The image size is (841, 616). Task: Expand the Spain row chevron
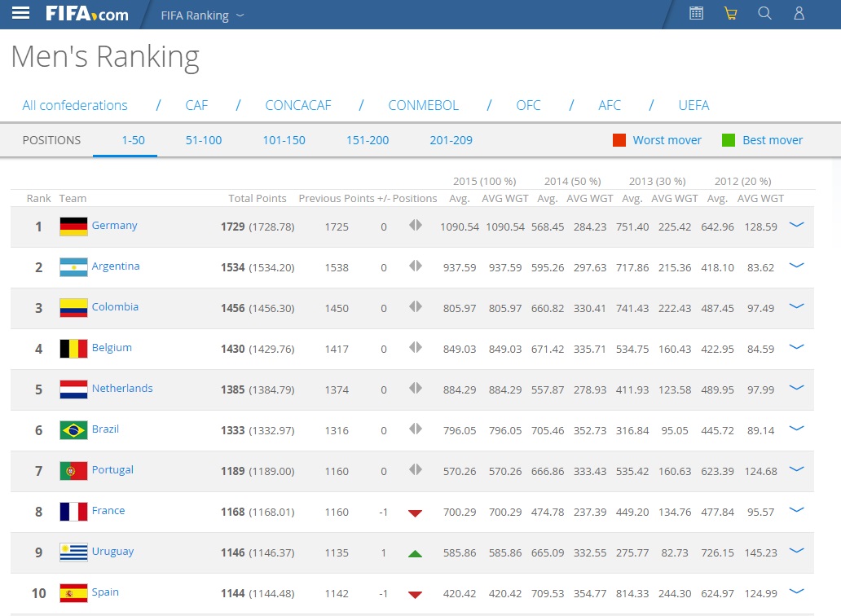click(796, 591)
